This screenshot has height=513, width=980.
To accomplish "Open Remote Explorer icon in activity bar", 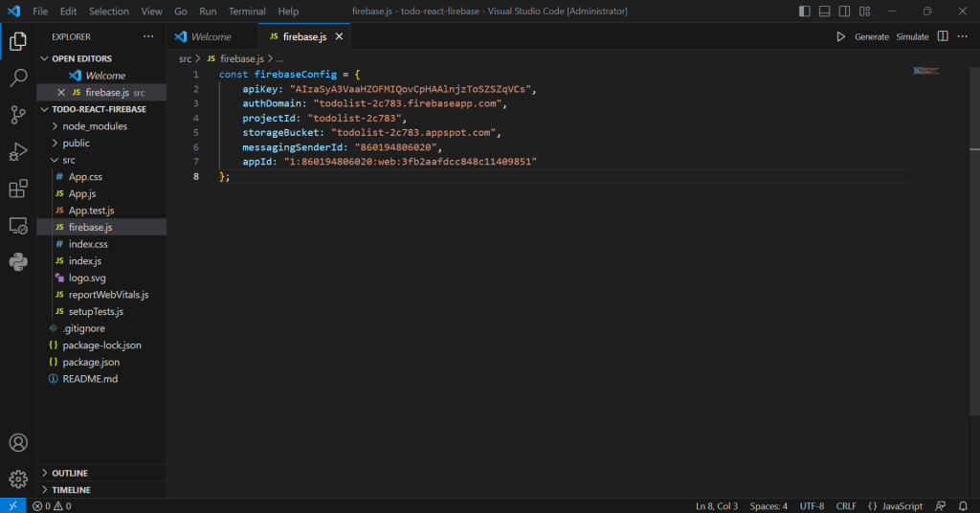I will [x=18, y=226].
